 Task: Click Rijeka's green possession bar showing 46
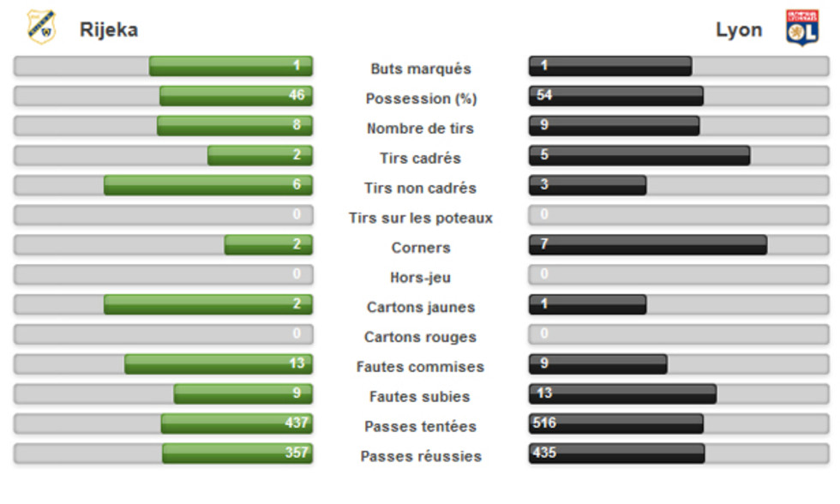coord(237,96)
